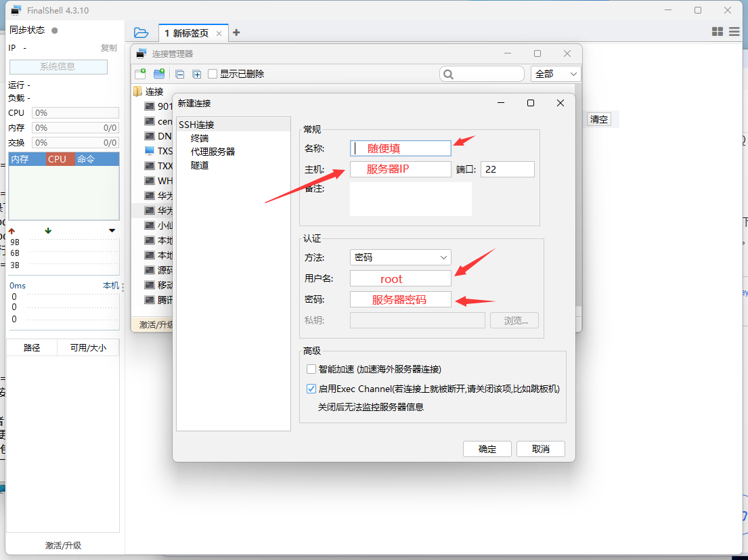Image resolution: width=748 pixels, height=560 pixels.
Task: Click the 清空 button
Action: pos(598,119)
